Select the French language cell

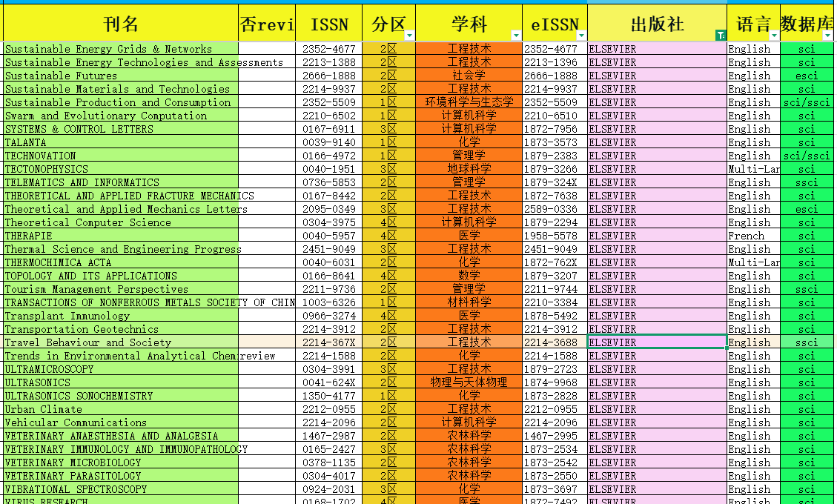tap(753, 236)
